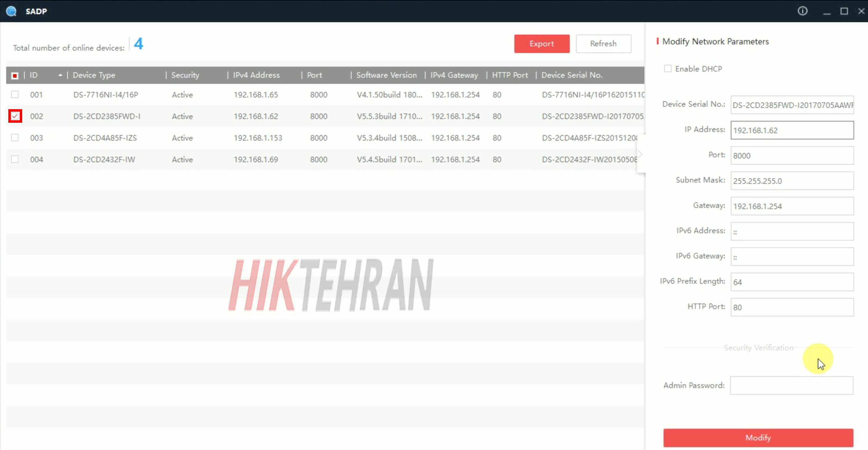Viewport: 868px width, 450px height.
Task: Click software version V4.1.50build 180...
Action: 389,95
